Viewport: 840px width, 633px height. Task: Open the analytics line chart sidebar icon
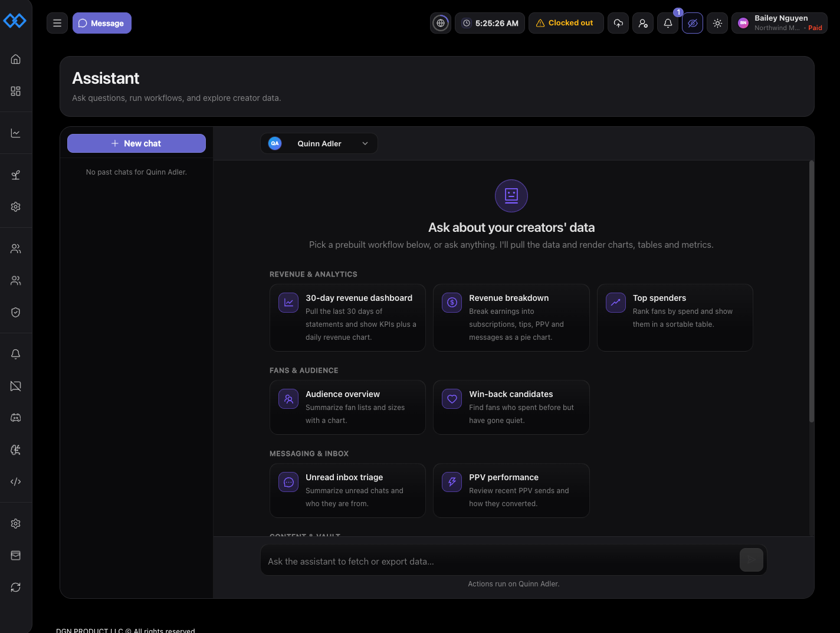(16, 133)
